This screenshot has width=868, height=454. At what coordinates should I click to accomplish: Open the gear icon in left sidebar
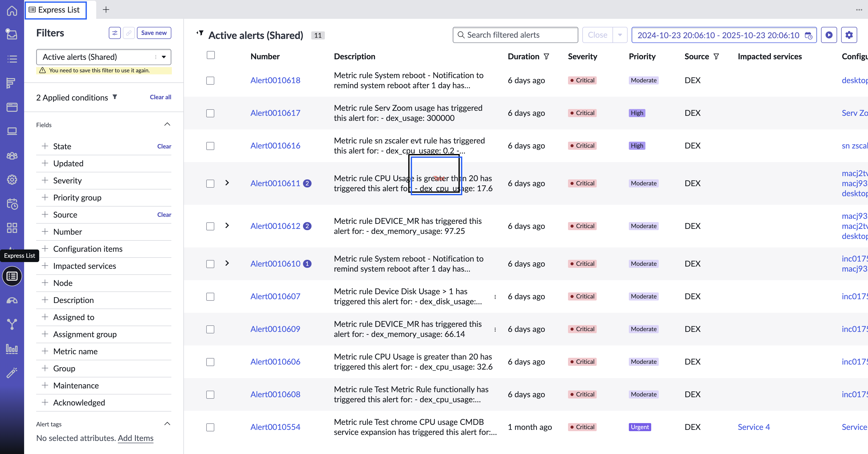(x=12, y=180)
